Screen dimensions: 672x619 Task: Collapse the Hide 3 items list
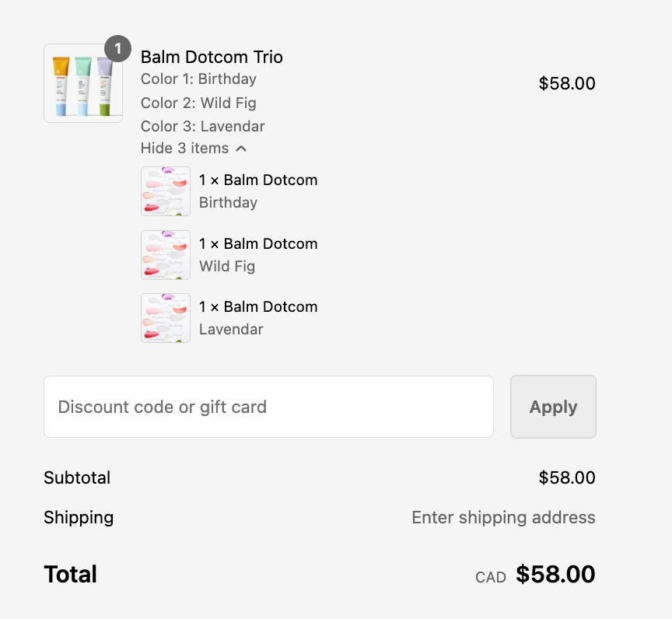tap(194, 149)
